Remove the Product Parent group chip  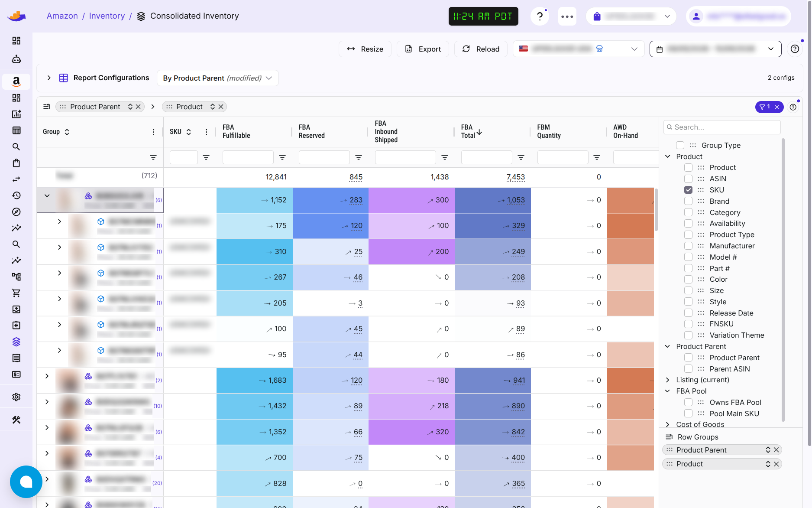pos(138,107)
